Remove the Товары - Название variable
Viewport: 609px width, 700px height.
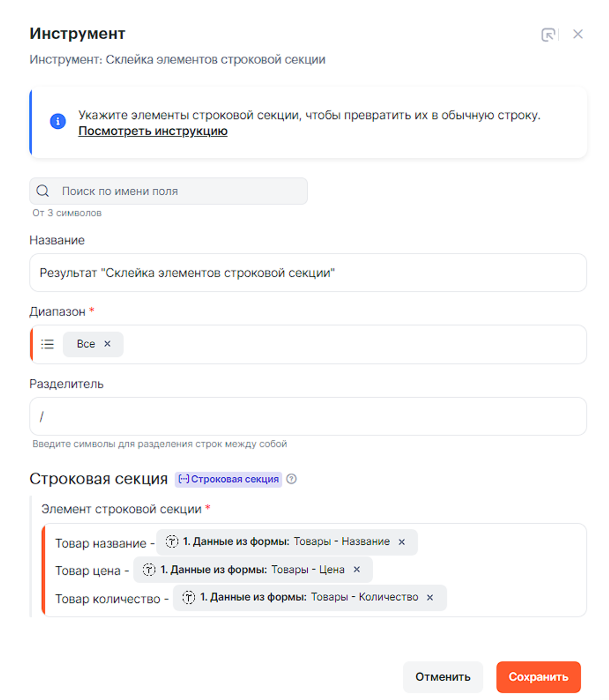402,542
